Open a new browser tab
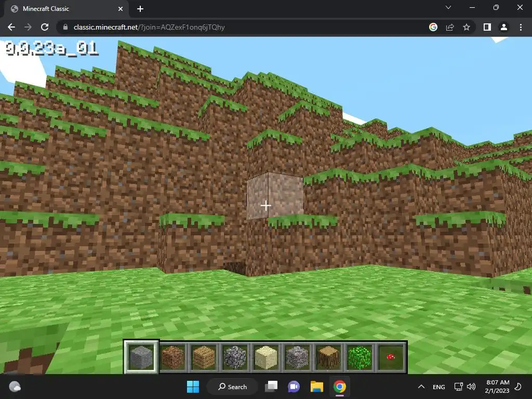Image resolution: width=532 pixels, height=399 pixels. click(x=140, y=9)
